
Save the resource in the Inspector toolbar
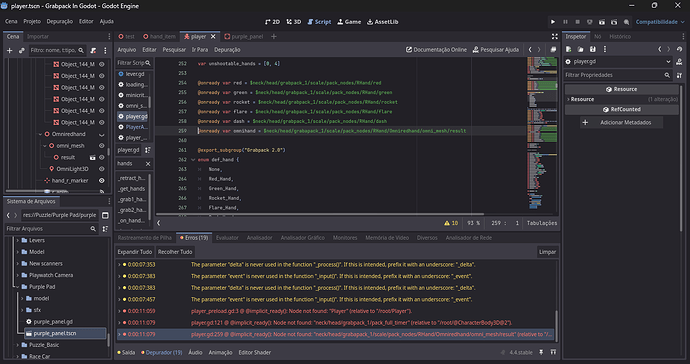click(x=593, y=49)
